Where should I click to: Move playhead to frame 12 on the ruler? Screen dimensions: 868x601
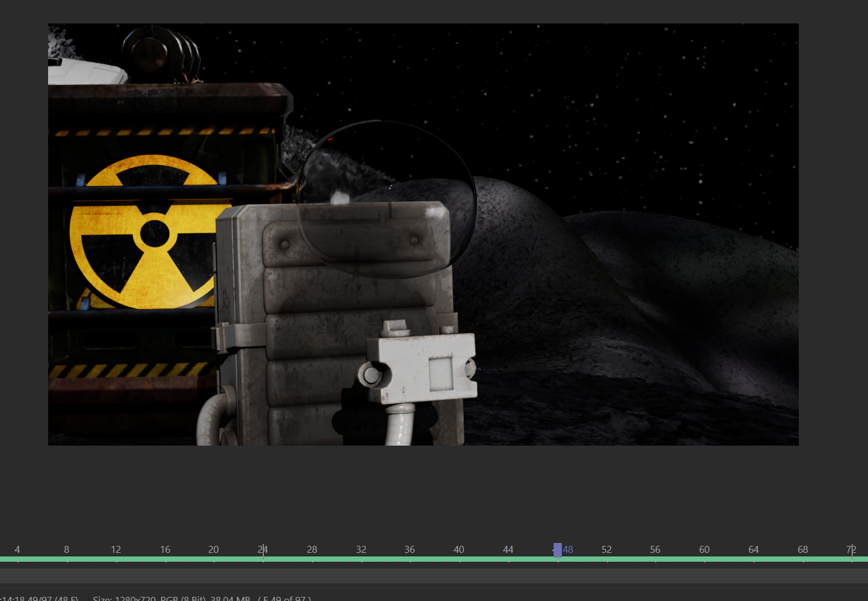tap(116, 549)
